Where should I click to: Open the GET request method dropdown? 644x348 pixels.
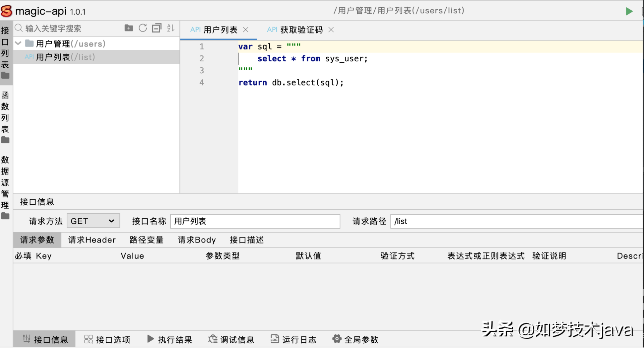(93, 221)
